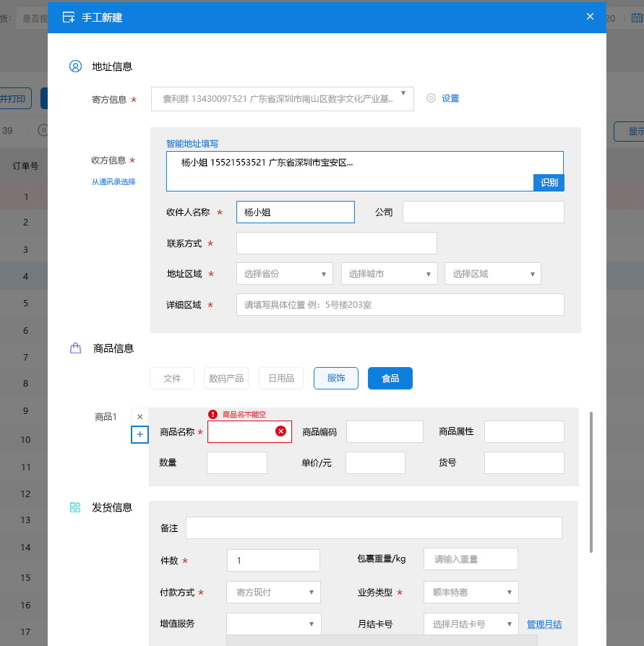Open the 付款方式 payment method dropdown
Viewport: 644px width, 646px height.
click(x=273, y=593)
